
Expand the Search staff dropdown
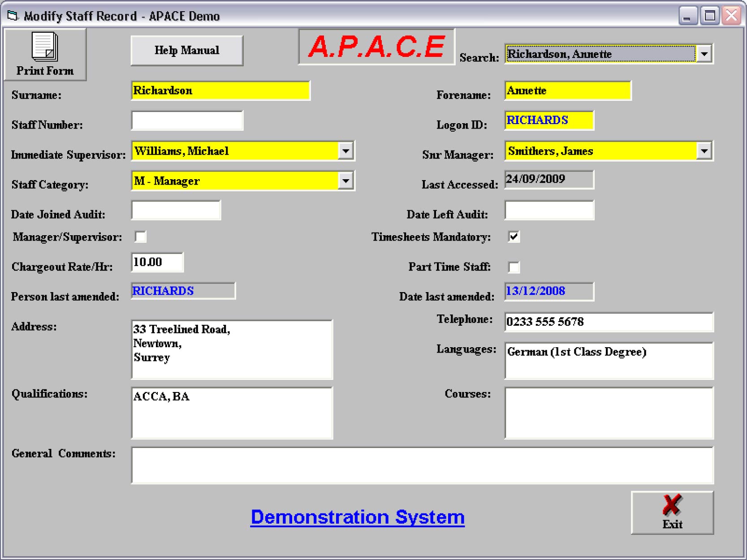[x=704, y=54]
